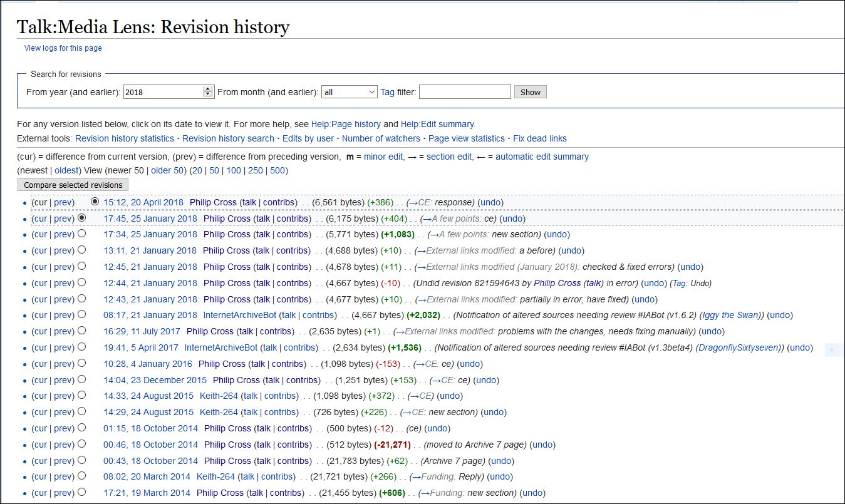845x504 pixels.
Task: Open InternetArchiveBot user on 5 April 2017 row
Action: point(221,347)
